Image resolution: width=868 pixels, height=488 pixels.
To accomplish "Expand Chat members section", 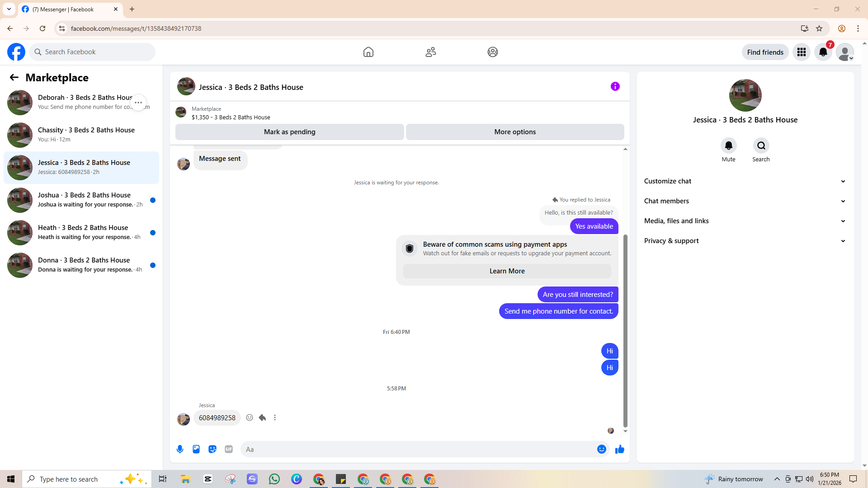I will pyautogui.click(x=745, y=201).
